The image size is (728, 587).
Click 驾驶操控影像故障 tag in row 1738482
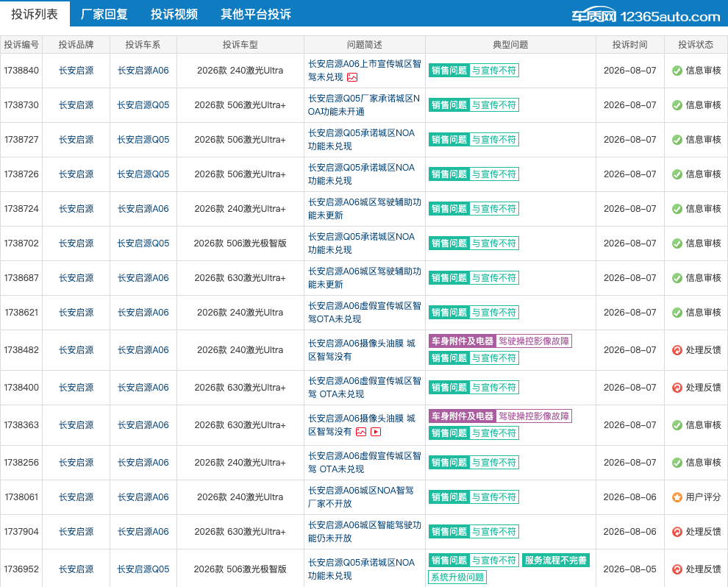pos(534,341)
